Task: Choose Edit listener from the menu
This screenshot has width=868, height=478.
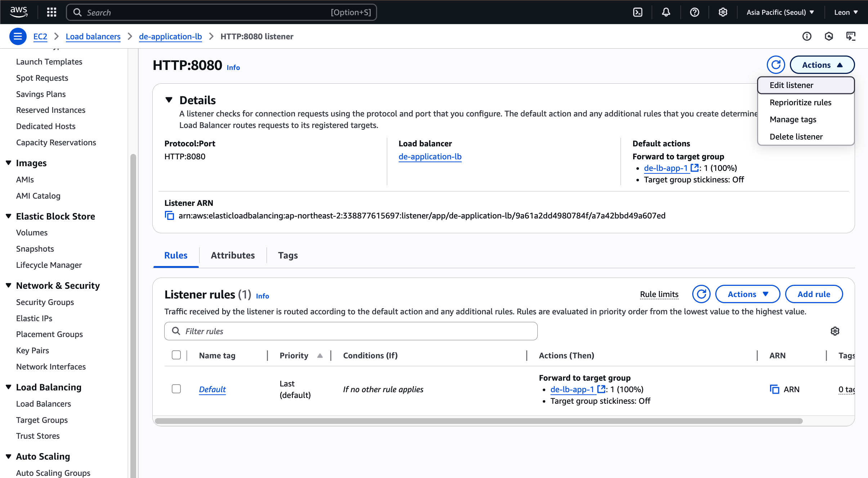Action: [x=791, y=85]
